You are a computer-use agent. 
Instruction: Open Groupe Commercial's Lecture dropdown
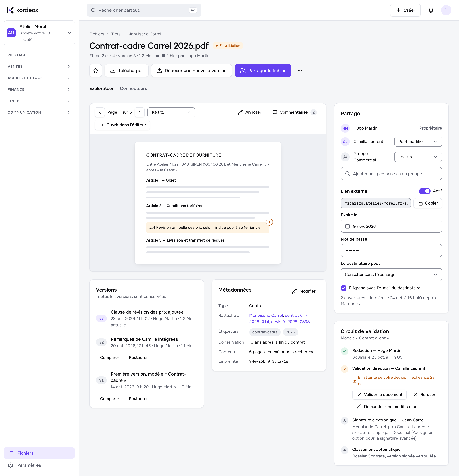click(418, 157)
